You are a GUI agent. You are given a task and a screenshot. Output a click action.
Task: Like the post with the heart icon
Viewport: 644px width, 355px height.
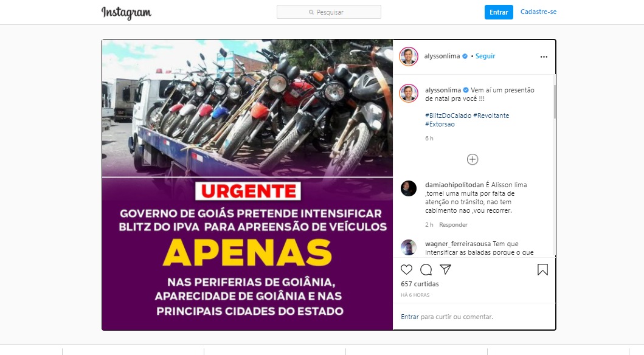click(x=406, y=270)
